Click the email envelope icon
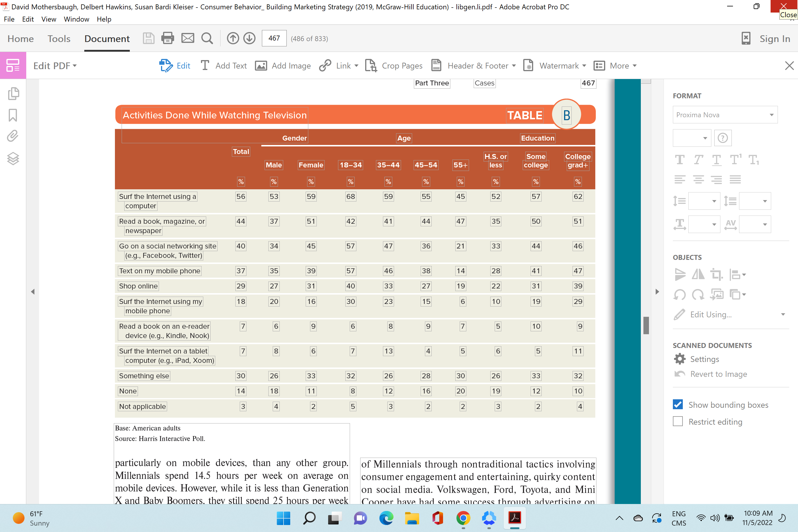 tap(188, 38)
